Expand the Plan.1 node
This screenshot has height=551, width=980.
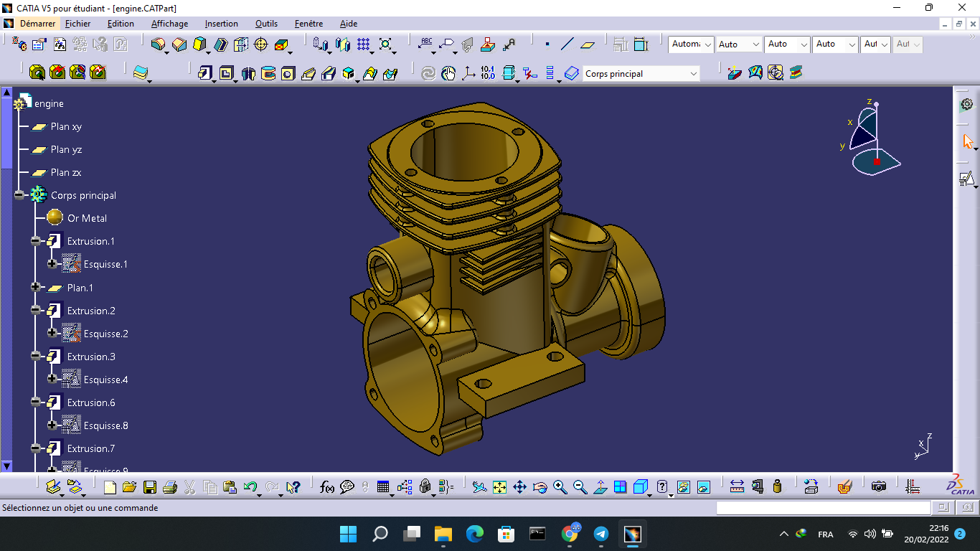36,287
